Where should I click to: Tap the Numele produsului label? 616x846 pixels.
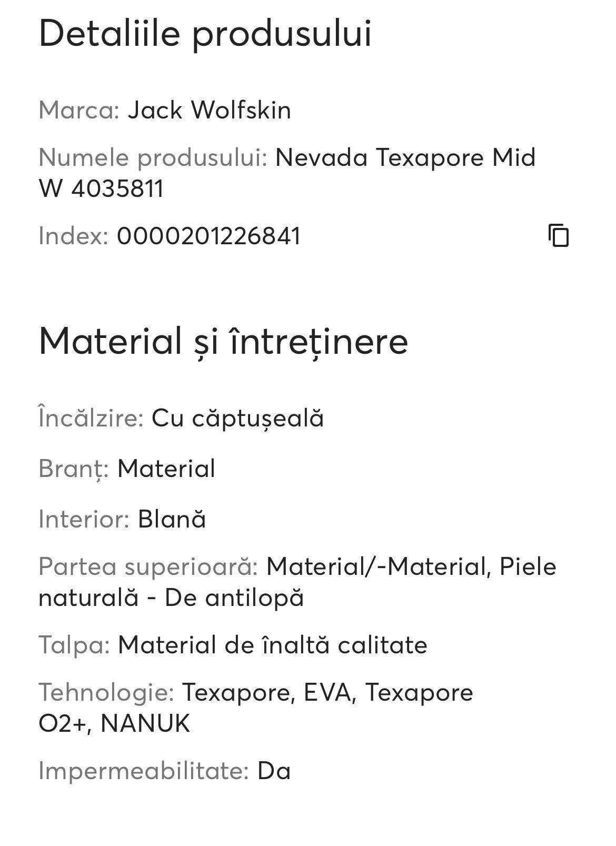pyautogui.click(x=153, y=157)
